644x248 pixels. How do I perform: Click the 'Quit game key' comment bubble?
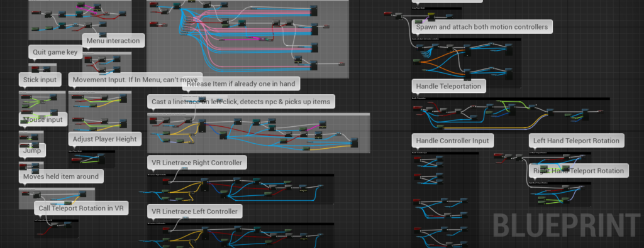point(55,52)
